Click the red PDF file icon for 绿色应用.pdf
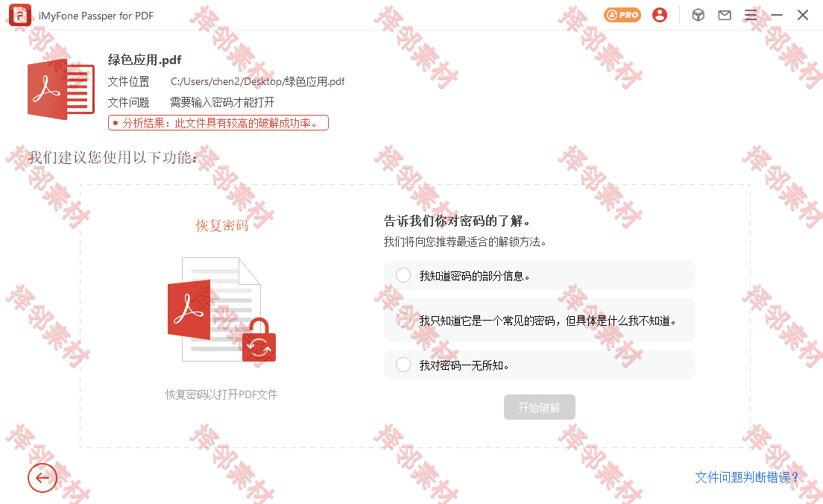823x504 pixels. (61, 90)
